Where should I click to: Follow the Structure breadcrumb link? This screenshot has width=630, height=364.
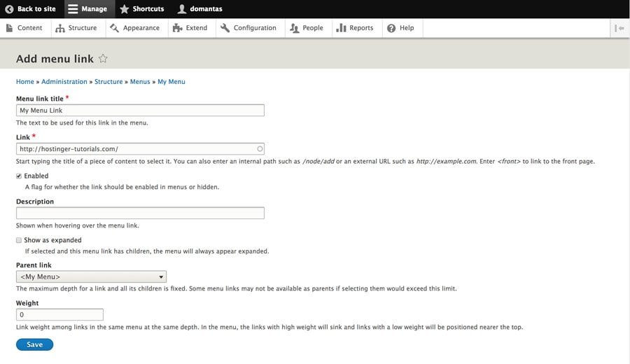click(x=108, y=82)
